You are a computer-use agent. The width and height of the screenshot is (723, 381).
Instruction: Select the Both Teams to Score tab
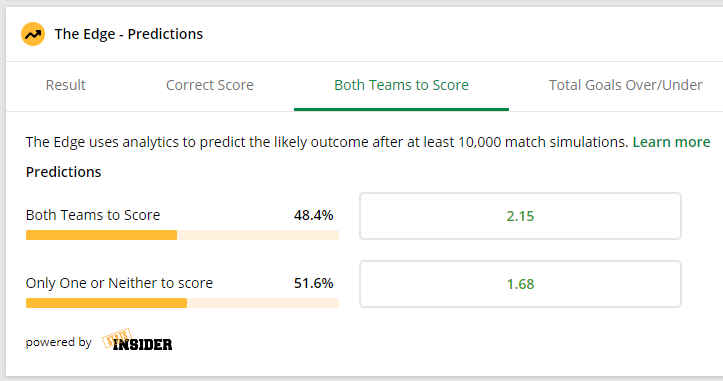pyautogui.click(x=401, y=85)
